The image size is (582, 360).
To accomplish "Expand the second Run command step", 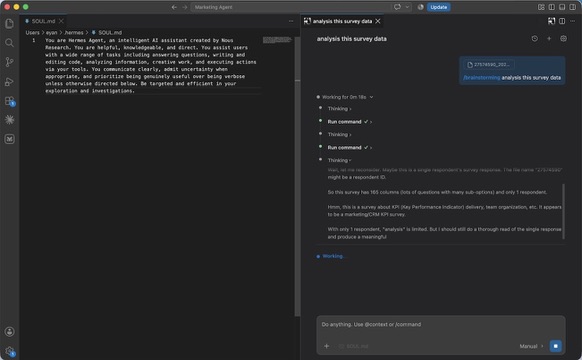I will (x=349, y=148).
